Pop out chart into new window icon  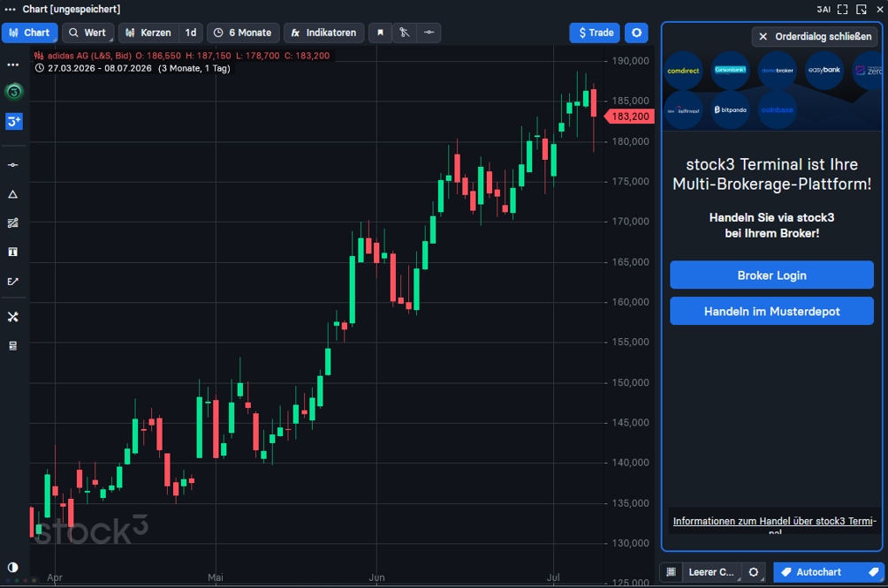(x=861, y=9)
